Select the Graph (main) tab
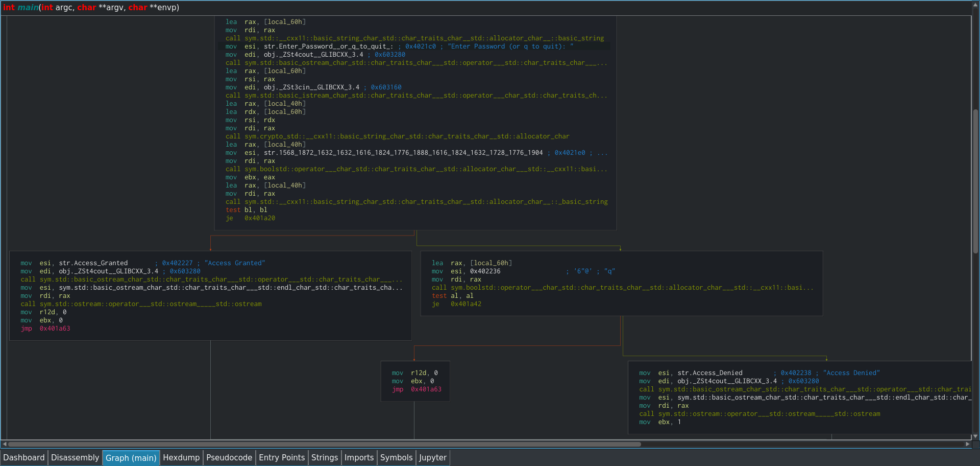 coord(131,458)
